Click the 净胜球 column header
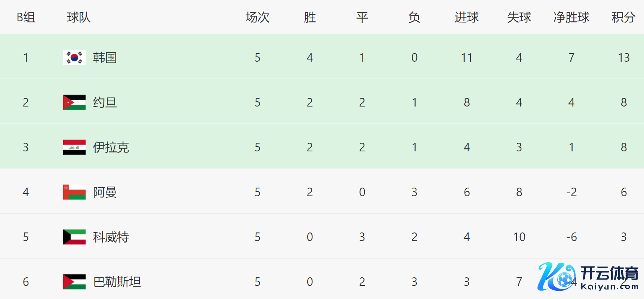Image resolution: width=644 pixels, height=299 pixels. (571, 17)
